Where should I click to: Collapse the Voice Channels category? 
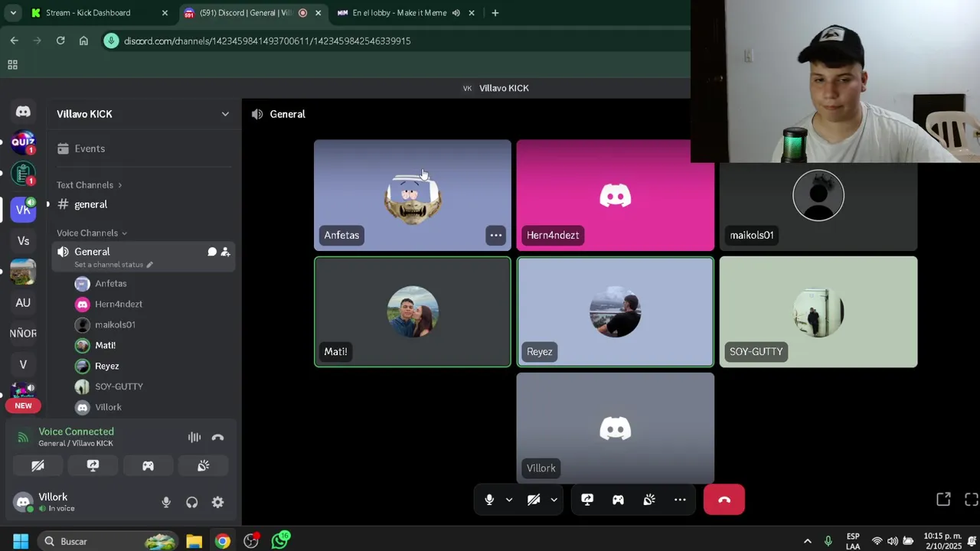92,233
